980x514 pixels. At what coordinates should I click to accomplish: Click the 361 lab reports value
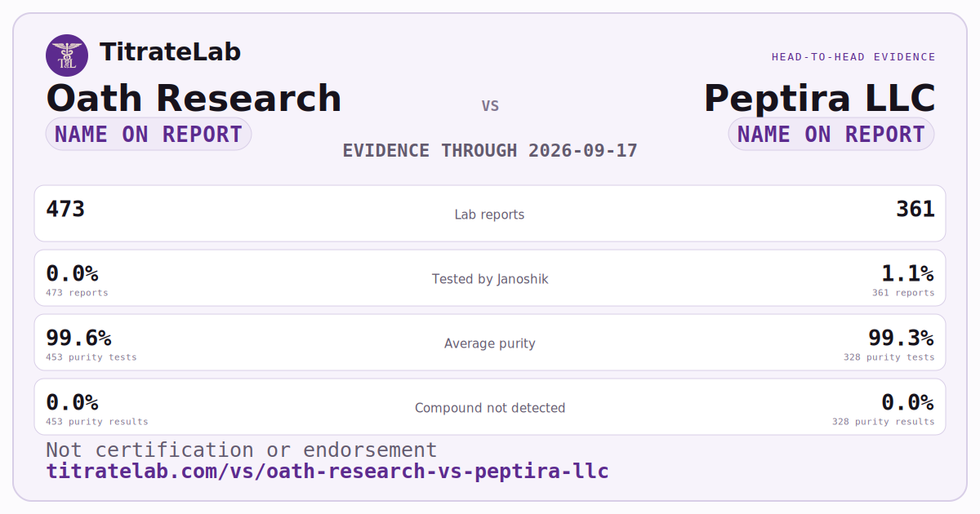pyautogui.click(x=915, y=209)
